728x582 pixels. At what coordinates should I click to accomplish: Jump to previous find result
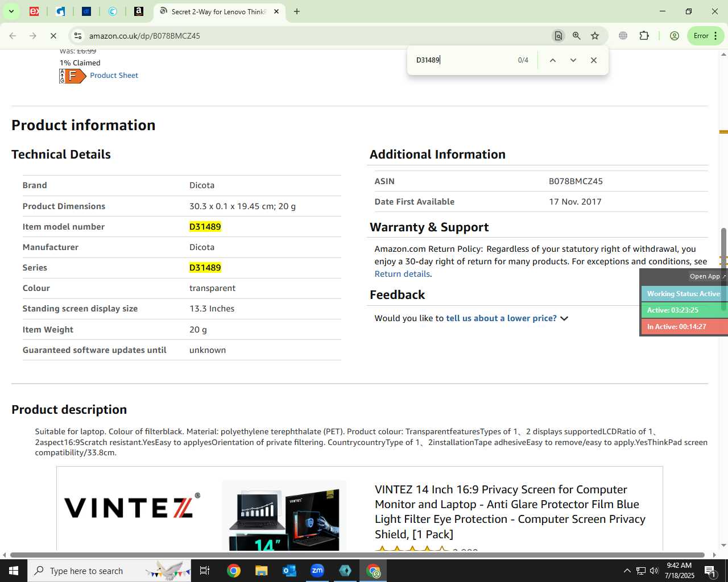pyautogui.click(x=552, y=60)
